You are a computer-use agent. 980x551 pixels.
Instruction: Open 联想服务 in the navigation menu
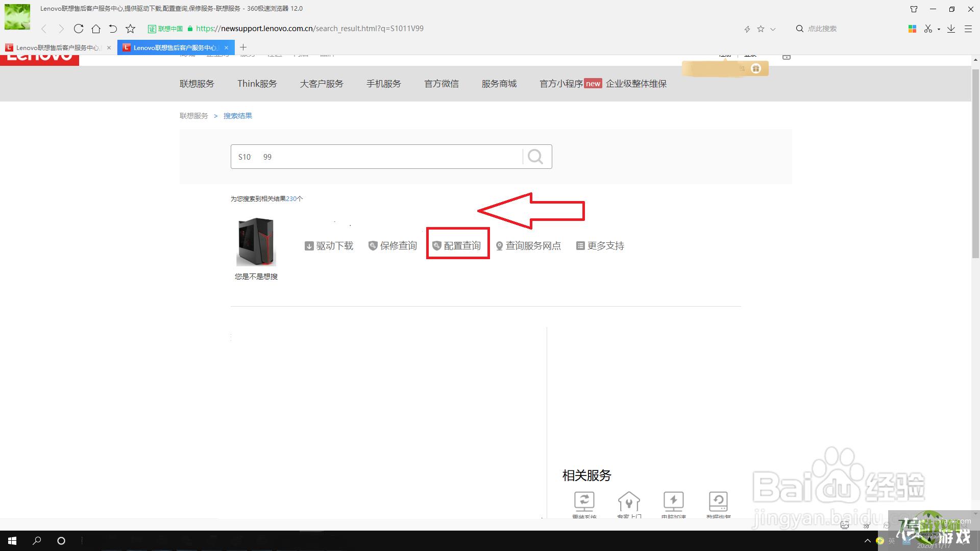click(197, 84)
